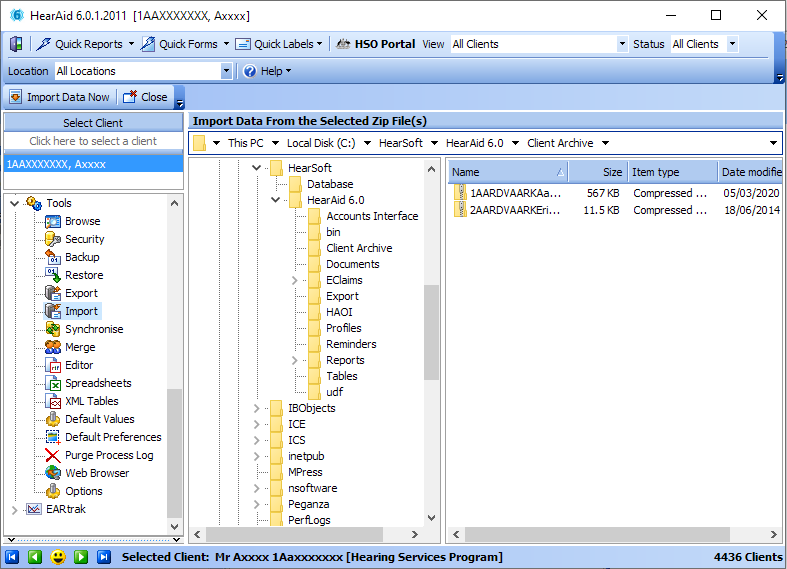Click the folder tree vertical scrollbar
The image size is (787, 569).
tap(431, 333)
